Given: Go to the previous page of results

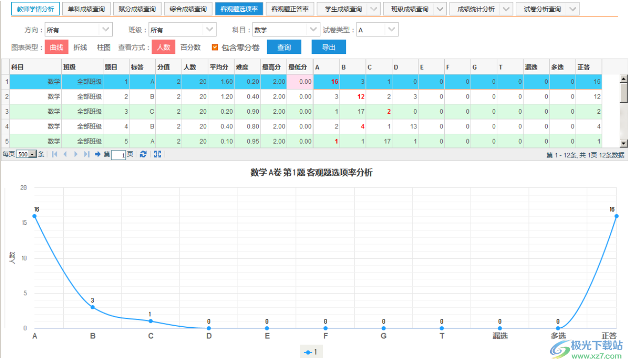Looking at the screenshot, I should 65,154.
